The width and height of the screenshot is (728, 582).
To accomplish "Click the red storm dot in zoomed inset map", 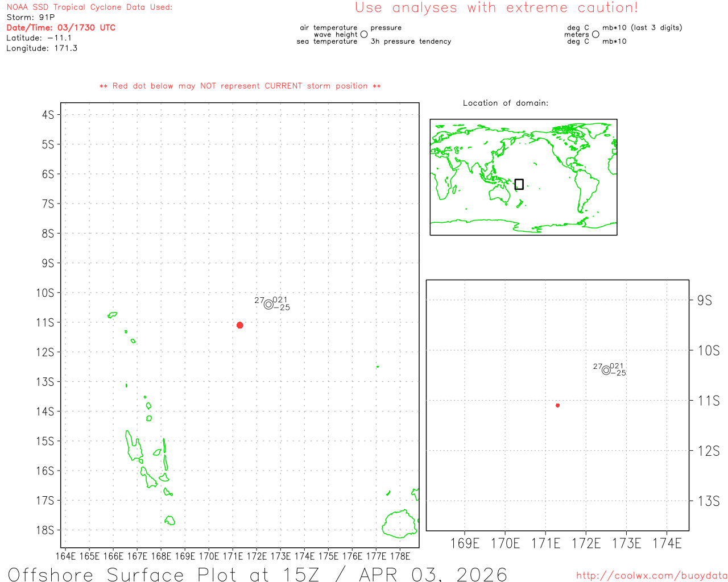I will click(x=558, y=405).
